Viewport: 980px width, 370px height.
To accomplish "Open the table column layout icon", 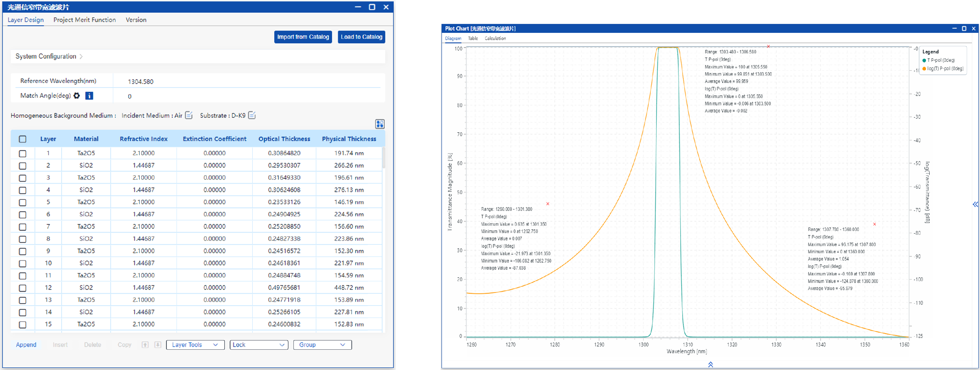I will tap(379, 124).
